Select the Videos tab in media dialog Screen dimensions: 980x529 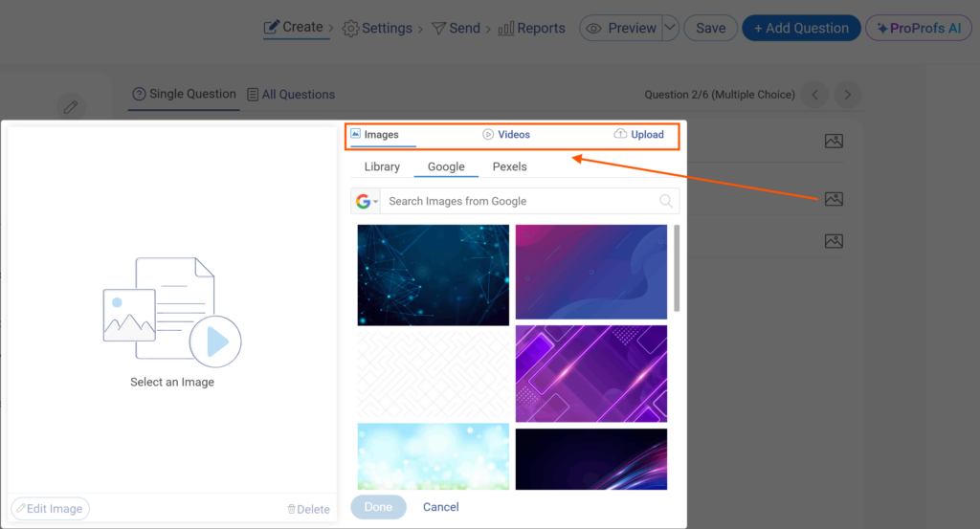tap(506, 134)
